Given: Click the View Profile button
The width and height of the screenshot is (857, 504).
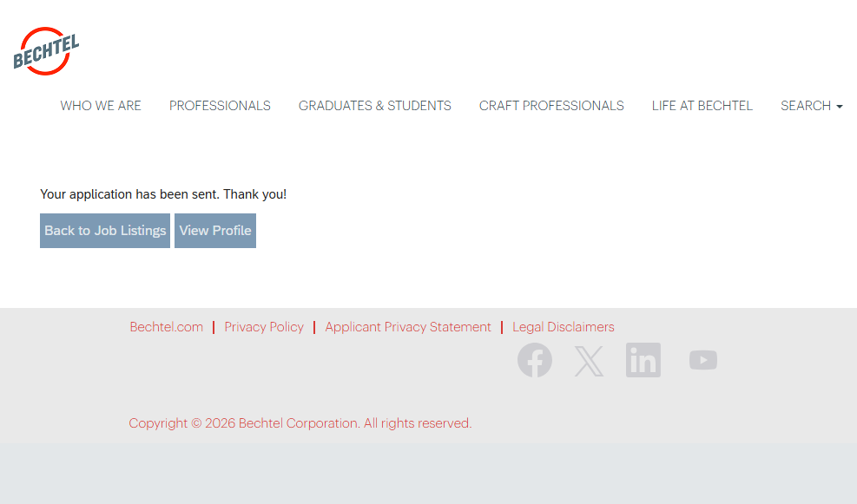Looking at the screenshot, I should click(x=215, y=231).
